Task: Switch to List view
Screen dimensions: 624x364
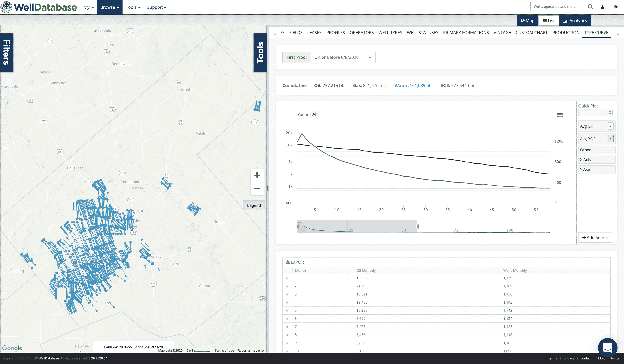Action: pyautogui.click(x=548, y=21)
